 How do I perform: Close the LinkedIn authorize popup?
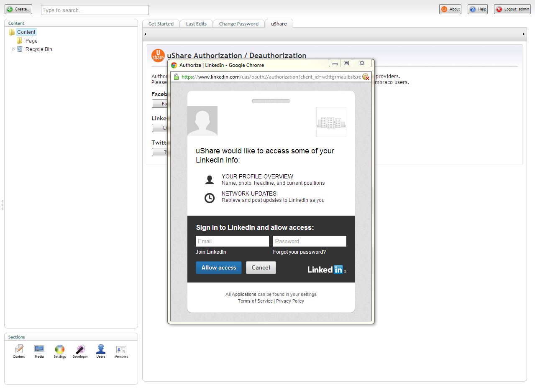(x=362, y=64)
